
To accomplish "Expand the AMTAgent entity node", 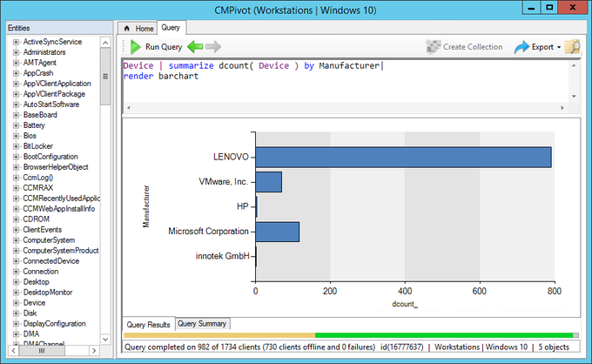I will (16, 63).
